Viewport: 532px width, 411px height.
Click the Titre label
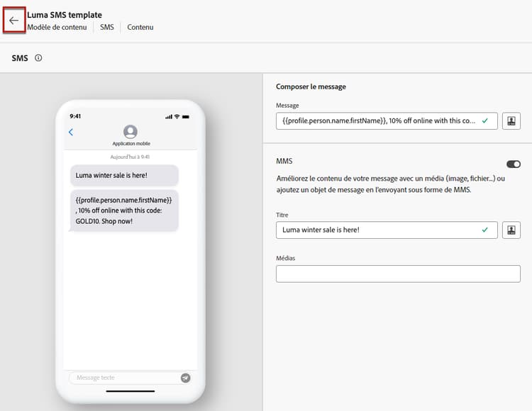tap(282, 215)
